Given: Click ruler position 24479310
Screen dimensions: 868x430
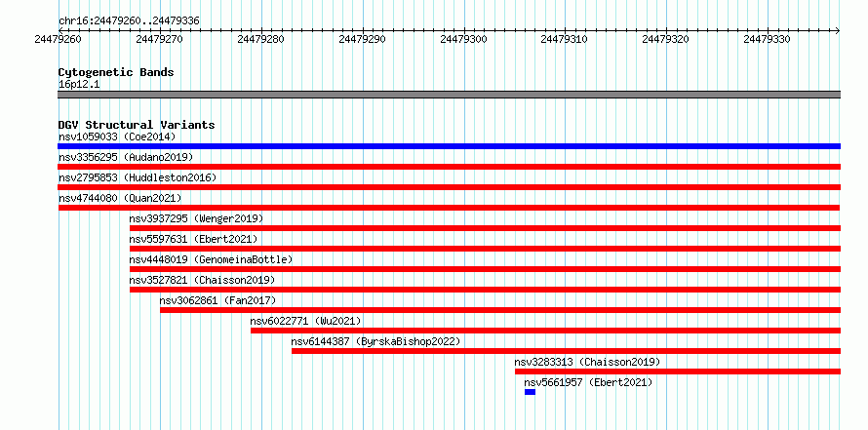Looking at the screenshot, I should (x=566, y=39).
